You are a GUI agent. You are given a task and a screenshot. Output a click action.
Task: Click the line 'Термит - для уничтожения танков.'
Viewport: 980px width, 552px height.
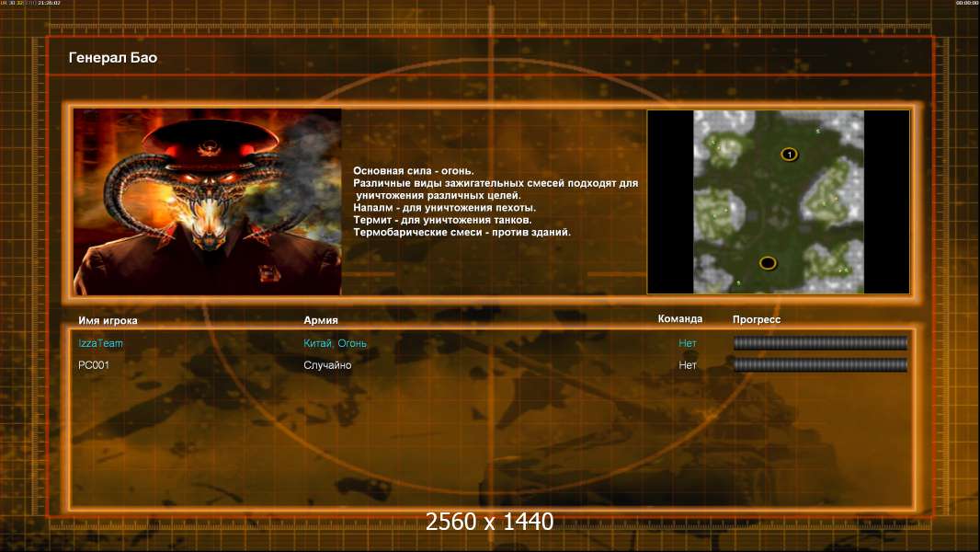[442, 220]
